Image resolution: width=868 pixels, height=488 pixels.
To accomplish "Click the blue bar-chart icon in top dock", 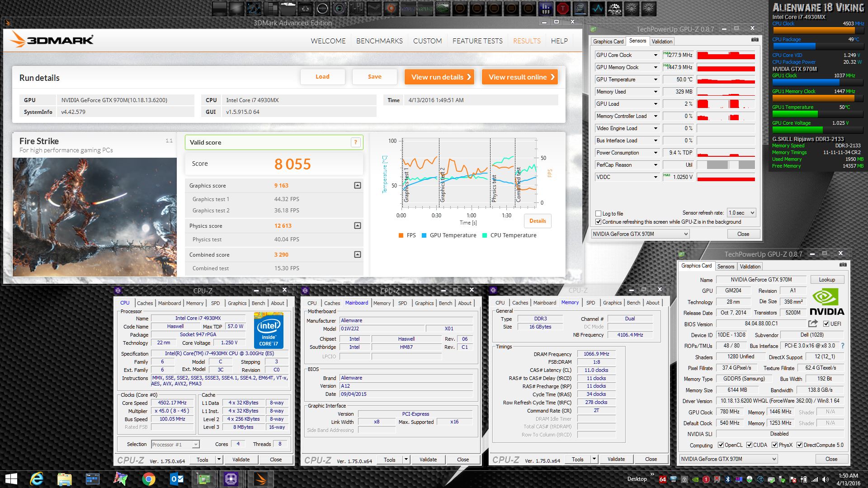I will click(546, 8).
